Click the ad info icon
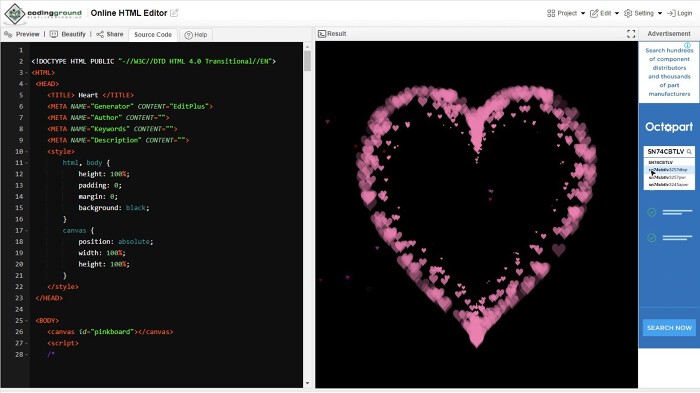This screenshot has width=700, height=393. (688, 45)
